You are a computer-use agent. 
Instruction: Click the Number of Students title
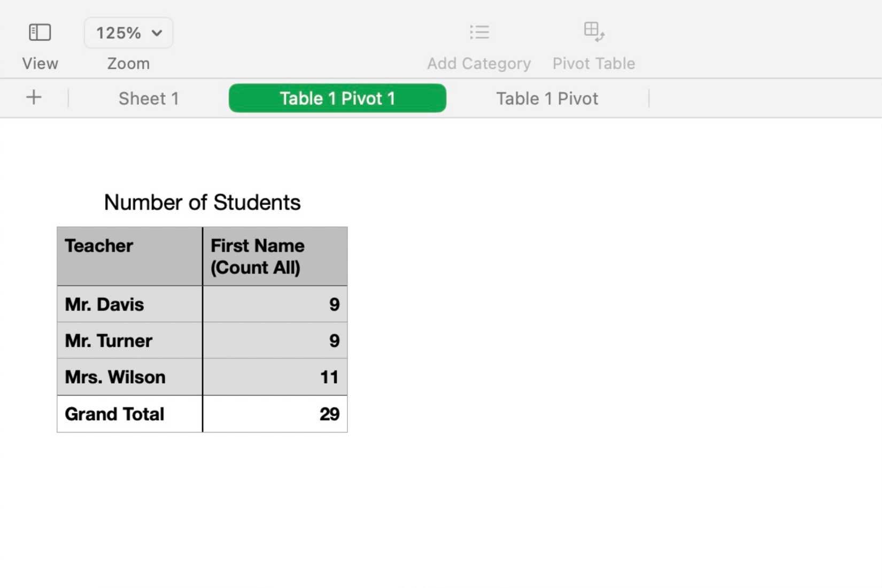203,202
